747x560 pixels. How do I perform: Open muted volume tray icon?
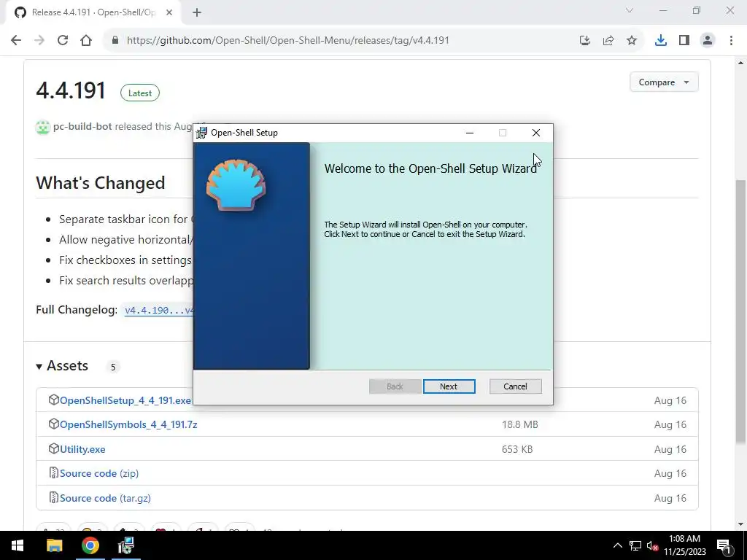pyautogui.click(x=652, y=545)
